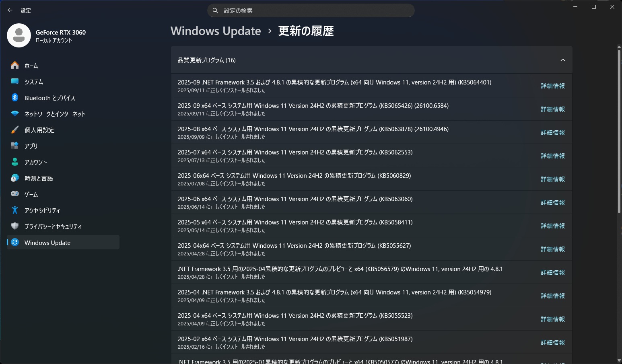Open the プライバシーとセキュリティ shield icon
Screen dimensions: 622x364
click(15, 226)
